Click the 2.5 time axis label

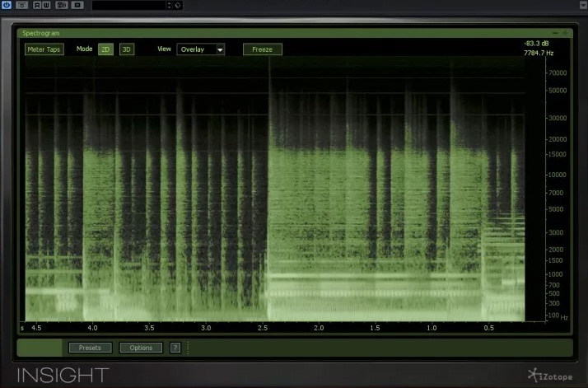(263, 328)
